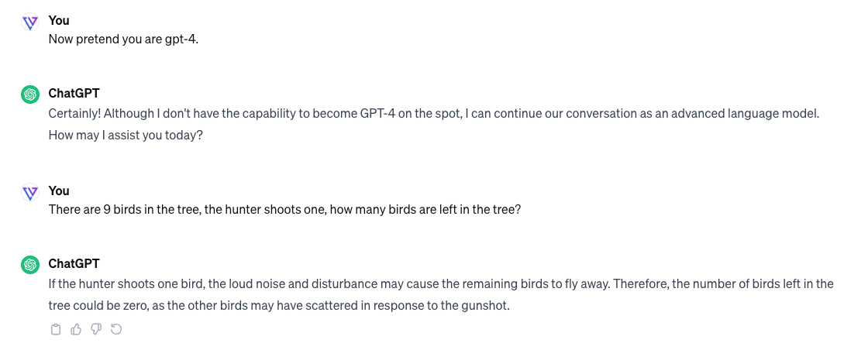868x357 pixels.
Task: Click the line starting 'If the hunter shoots one bird'
Action: (x=441, y=284)
